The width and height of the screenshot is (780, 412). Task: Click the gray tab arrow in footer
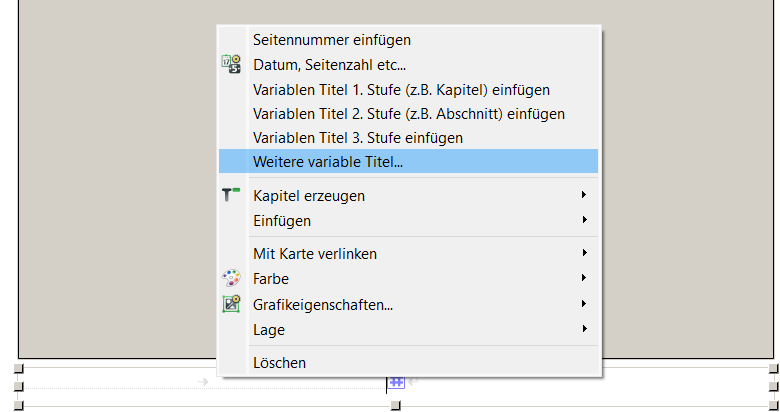pos(202,382)
